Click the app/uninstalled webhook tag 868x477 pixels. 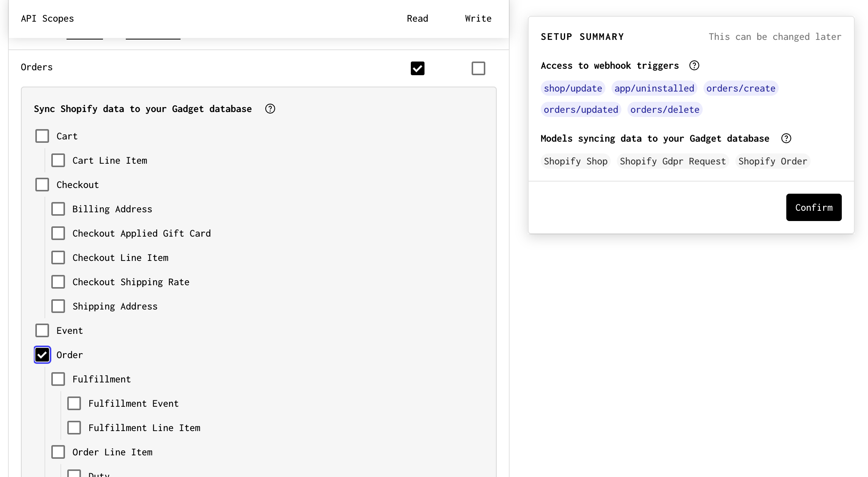654,88
